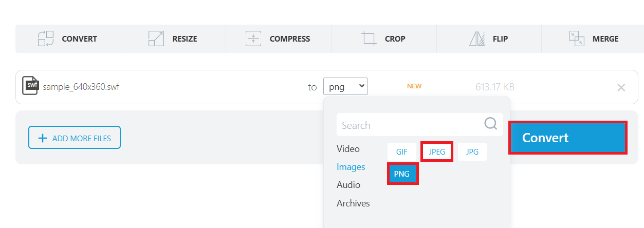Select the Video format category
Viewport: 644px width, 228px height.
(348, 149)
